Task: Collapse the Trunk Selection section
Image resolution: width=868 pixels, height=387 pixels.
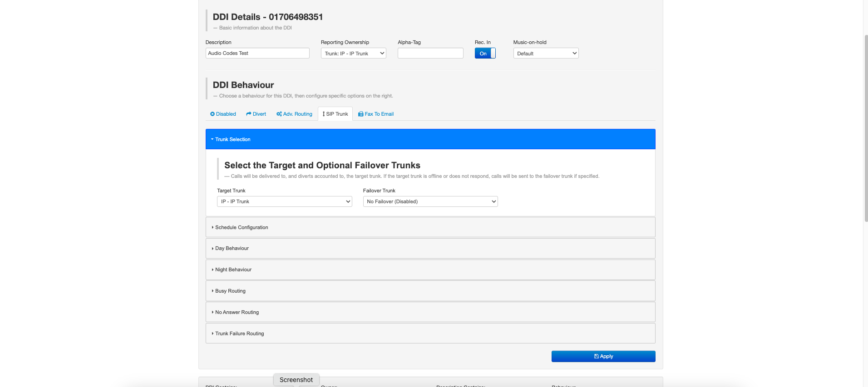Action: pyautogui.click(x=232, y=139)
